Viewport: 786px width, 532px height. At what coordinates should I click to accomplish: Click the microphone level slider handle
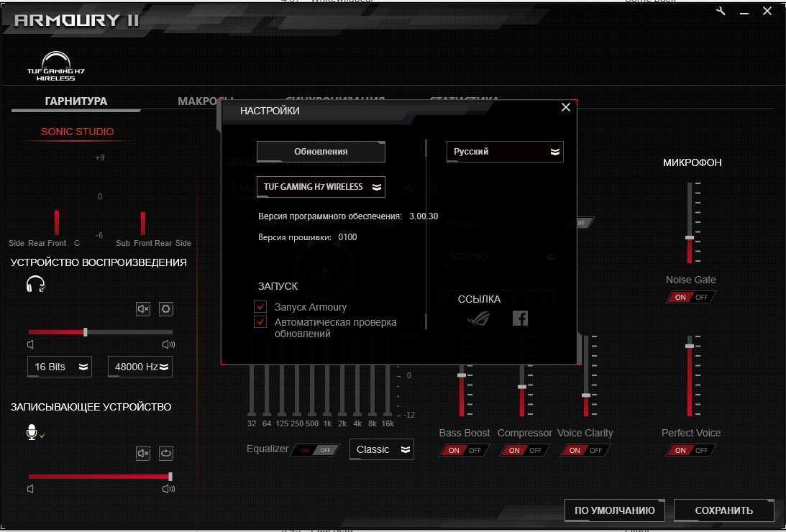point(690,237)
